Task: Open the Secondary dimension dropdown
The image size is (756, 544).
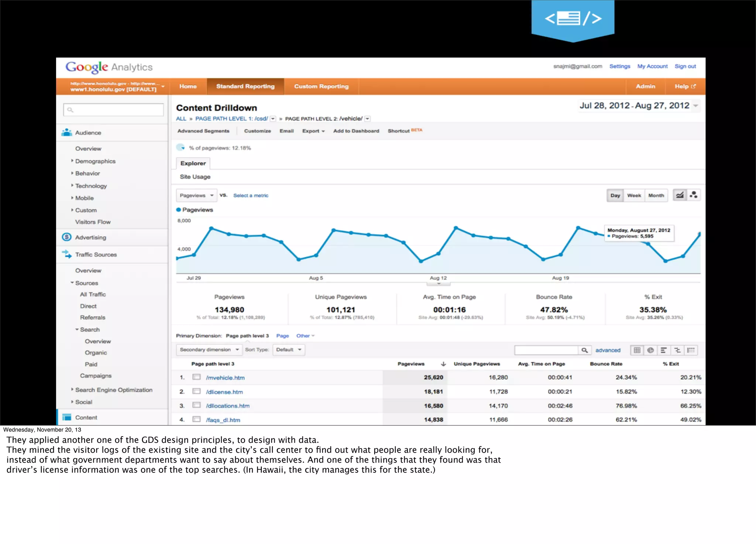Action: [209, 349]
